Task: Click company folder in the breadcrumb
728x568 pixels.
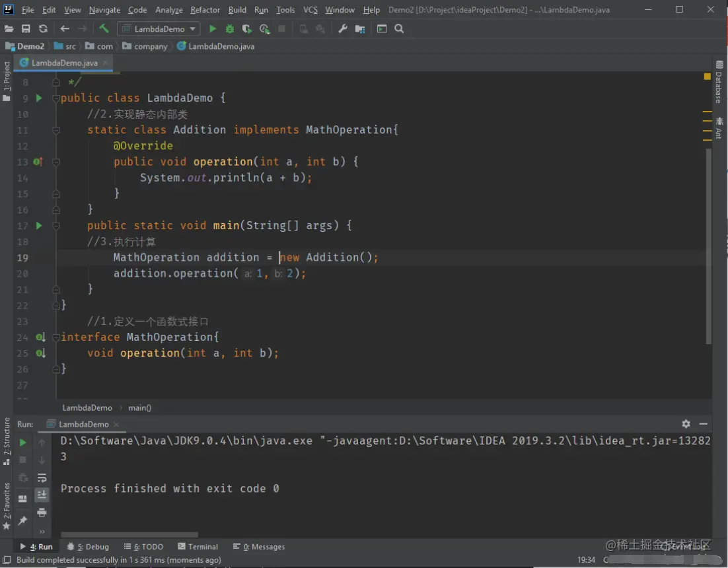Action: 145,46
